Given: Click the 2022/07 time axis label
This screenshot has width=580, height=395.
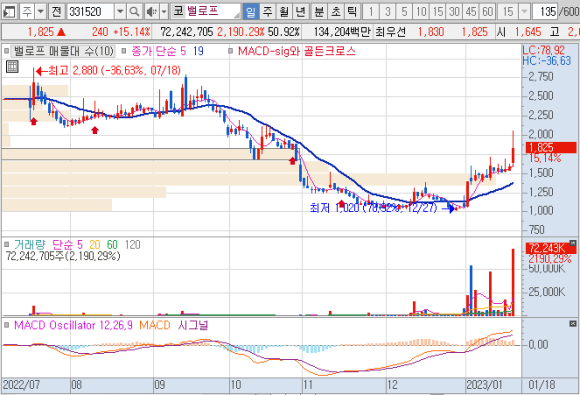Looking at the screenshot, I should [21, 385].
